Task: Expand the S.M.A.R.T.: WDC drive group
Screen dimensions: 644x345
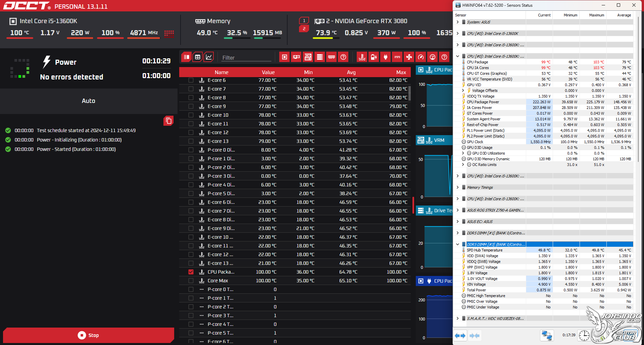Action: pyautogui.click(x=457, y=319)
